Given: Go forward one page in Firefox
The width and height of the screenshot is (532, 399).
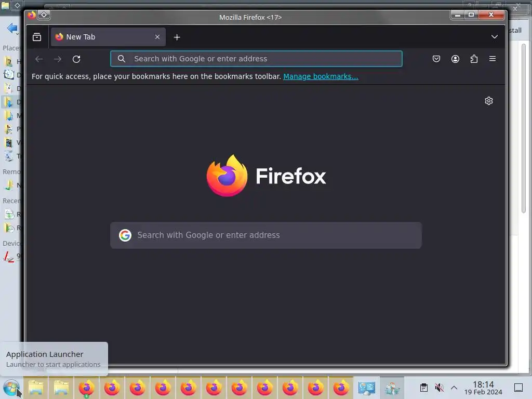Looking at the screenshot, I should point(58,59).
